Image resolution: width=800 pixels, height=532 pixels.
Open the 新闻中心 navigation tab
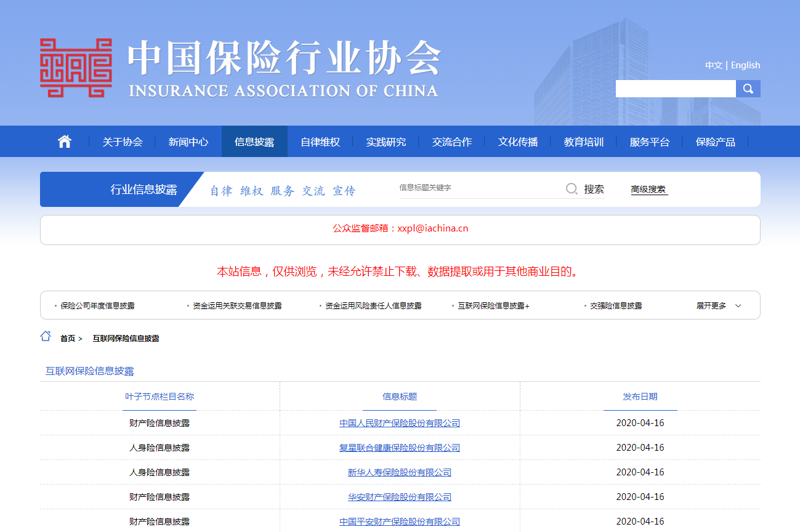coord(188,142)
